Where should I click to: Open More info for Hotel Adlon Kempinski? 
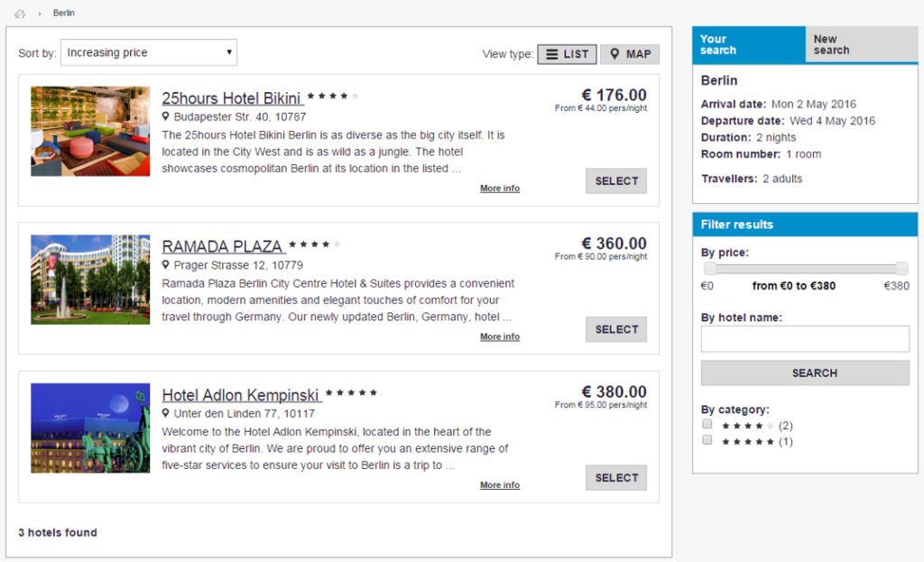click(x=499, y=485)
